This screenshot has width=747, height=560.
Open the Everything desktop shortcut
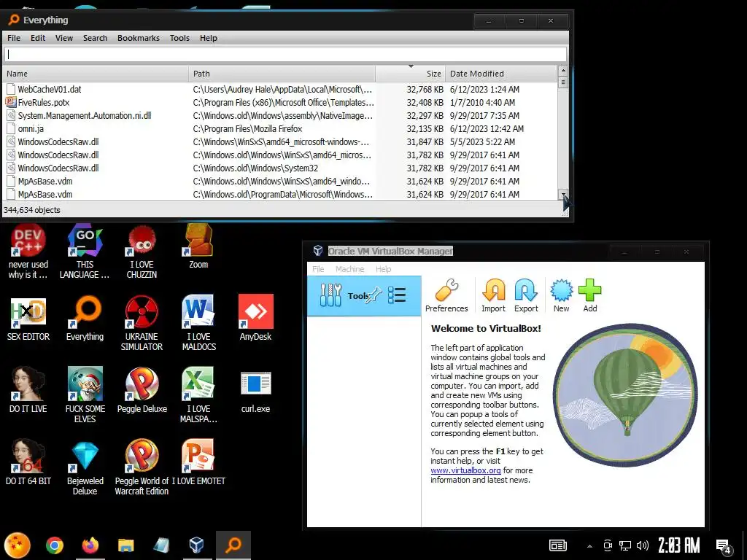(85, 318)
